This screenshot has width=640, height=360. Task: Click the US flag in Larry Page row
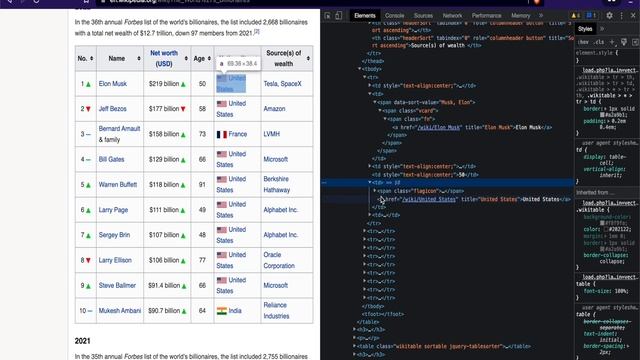222,204
